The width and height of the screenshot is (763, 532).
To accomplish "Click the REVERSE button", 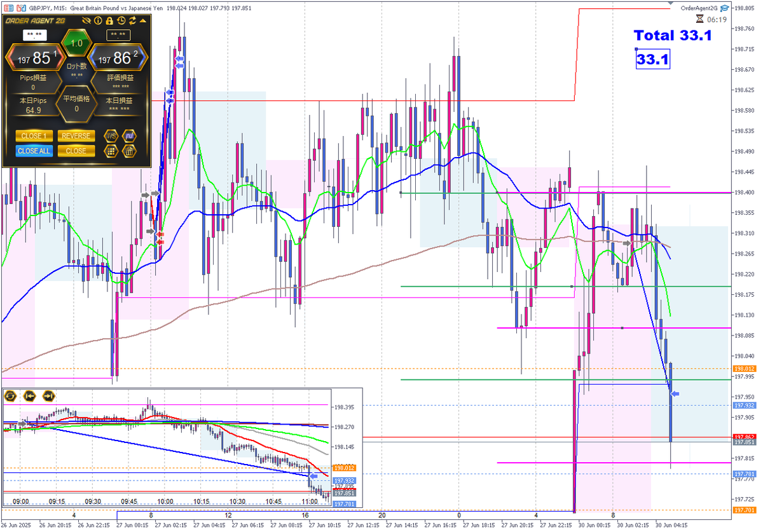I will point(76,136).
